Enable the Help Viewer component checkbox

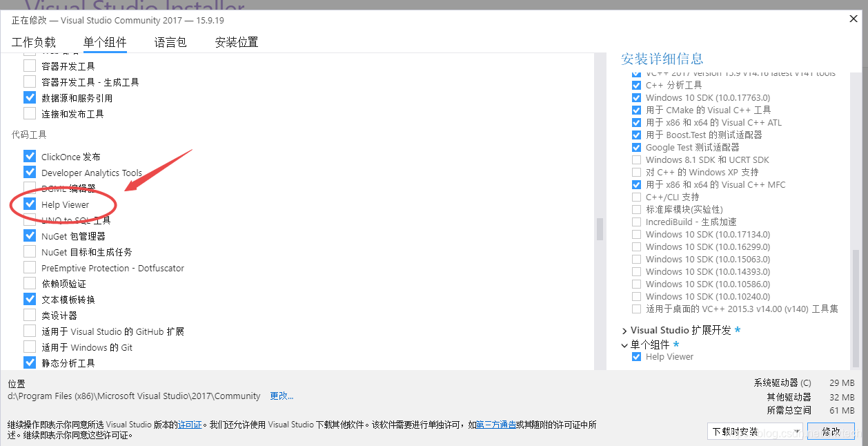coord(30,204)
